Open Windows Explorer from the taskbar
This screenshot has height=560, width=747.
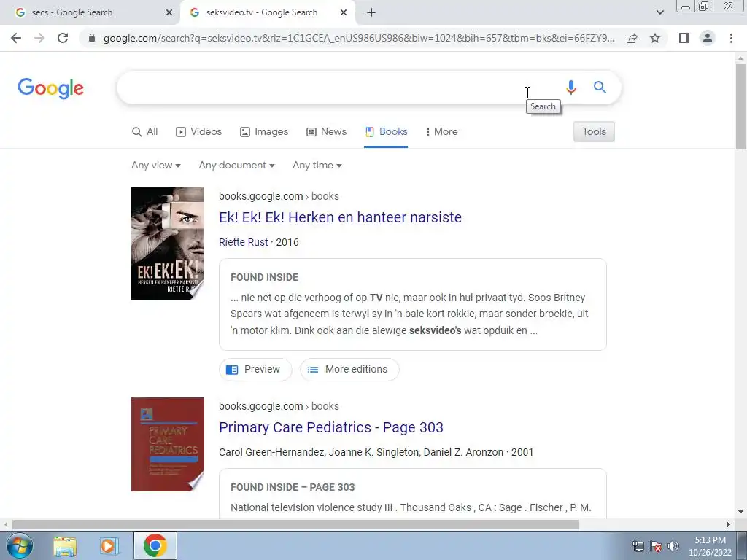click(x=65, y=546)
